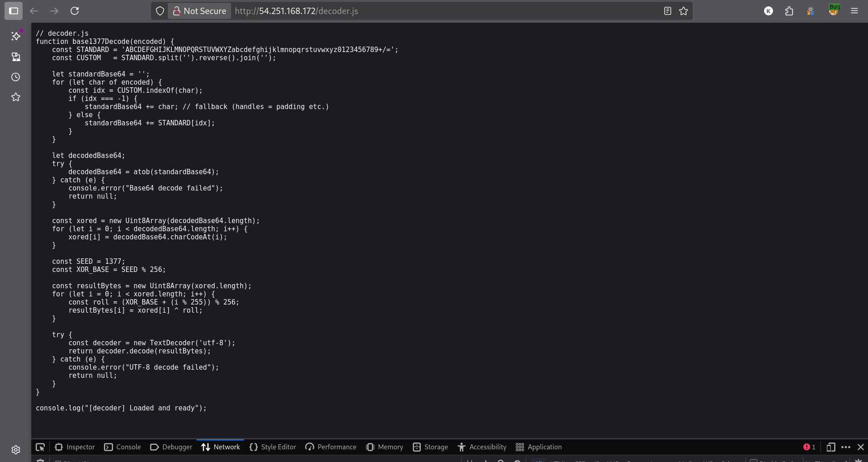The width and height of the screenshot is (868, 462).
Task: Click the 'const SEED = 1377;' line
Action: [89, 262]
